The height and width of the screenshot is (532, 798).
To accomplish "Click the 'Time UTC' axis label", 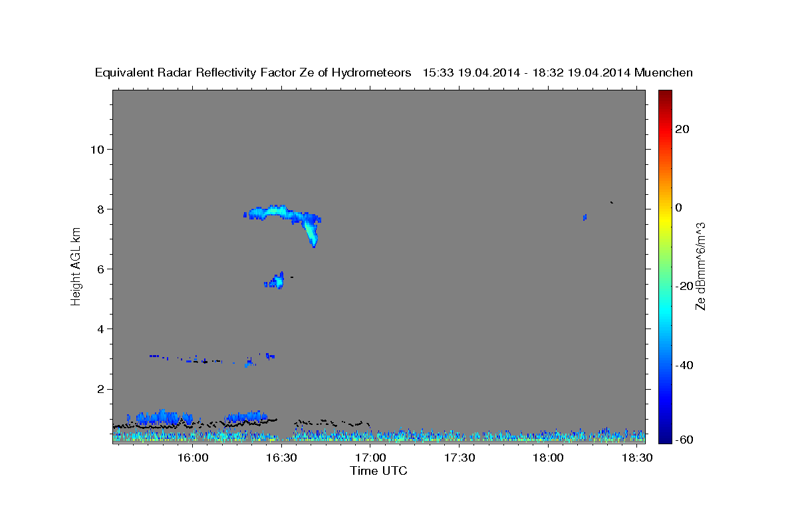I will click(378, 471).
